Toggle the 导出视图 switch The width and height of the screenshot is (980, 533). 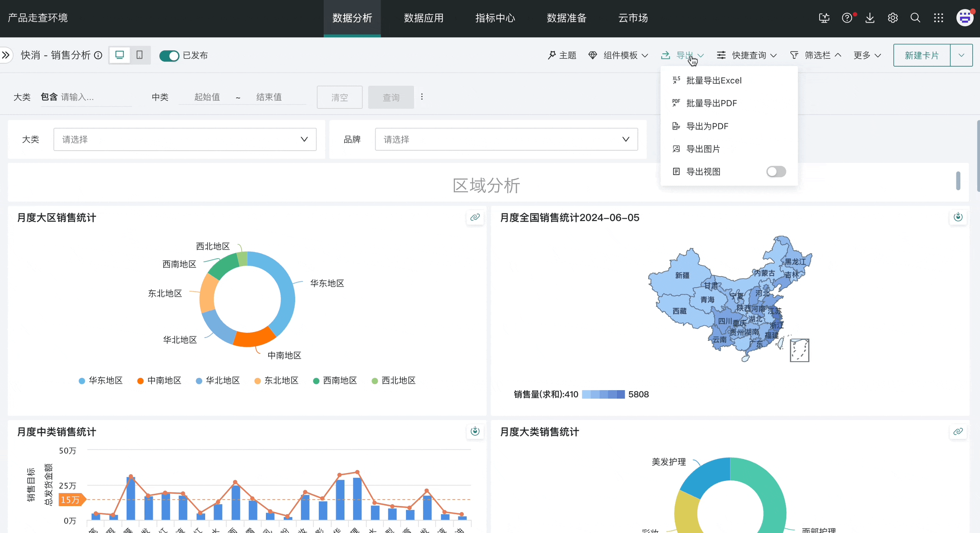tap(776, 171)
